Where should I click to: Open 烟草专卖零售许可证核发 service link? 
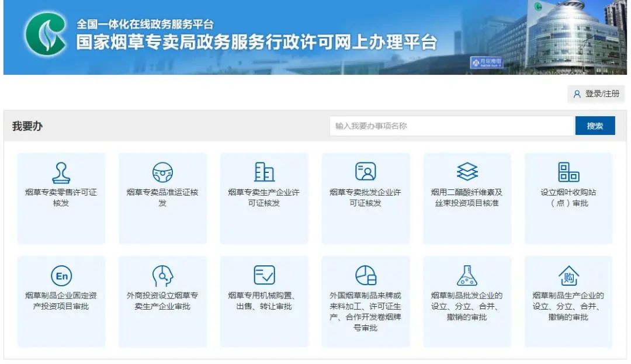61,197
